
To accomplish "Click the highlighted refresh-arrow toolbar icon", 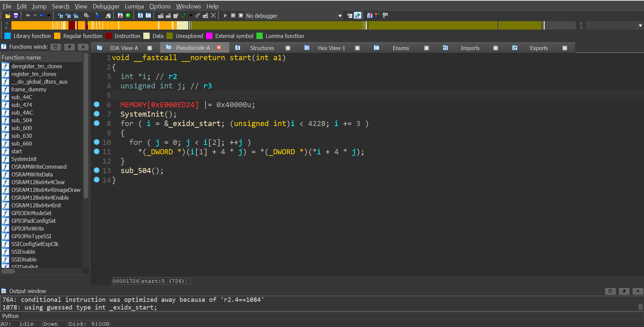I will (x=357, y=15).
